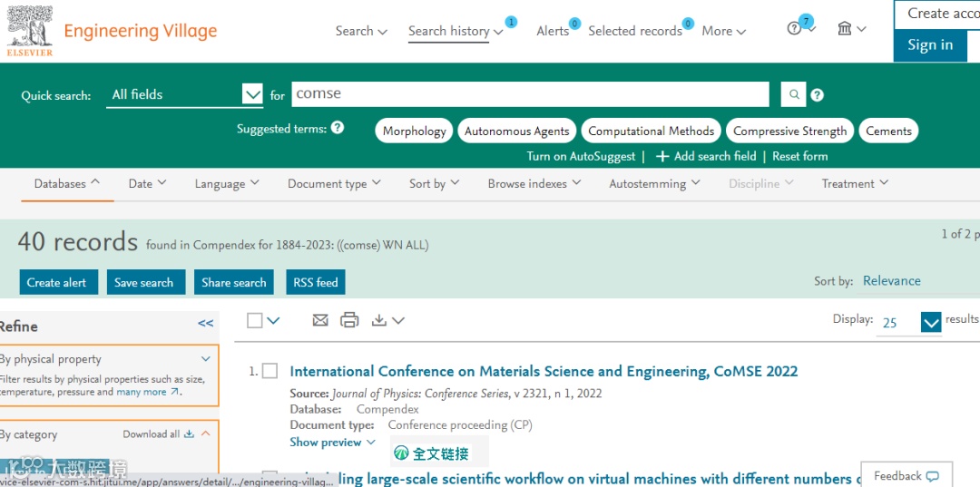
Task: Tick the select-all records checkbox
Action: (x=255, y=320)
